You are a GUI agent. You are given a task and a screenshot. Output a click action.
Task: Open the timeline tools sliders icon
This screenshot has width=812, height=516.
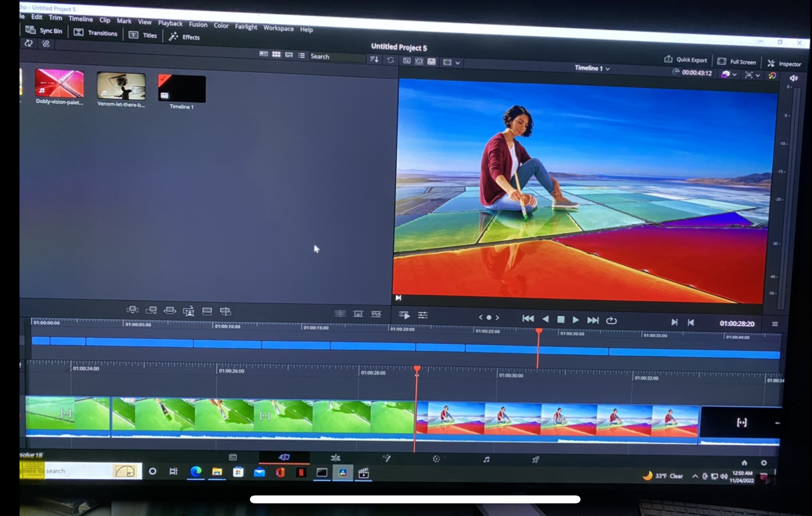[x=423, y=315]
